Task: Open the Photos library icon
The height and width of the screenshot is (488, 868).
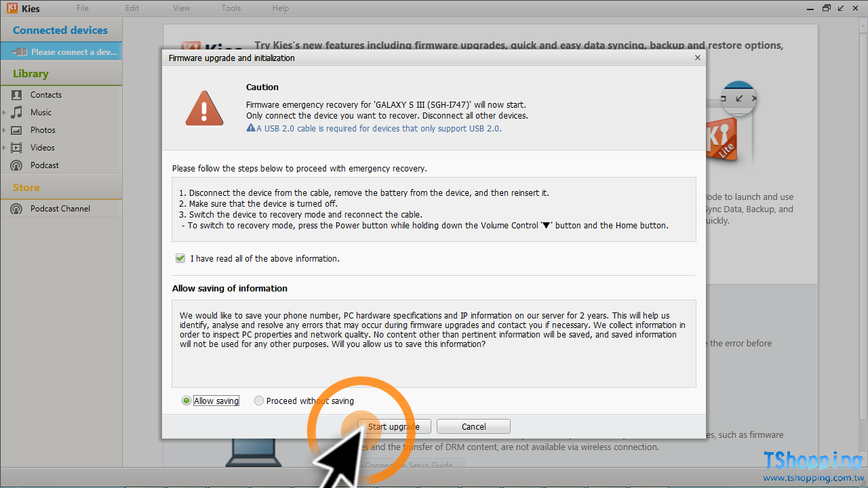Action: click(x=16, y=130)
